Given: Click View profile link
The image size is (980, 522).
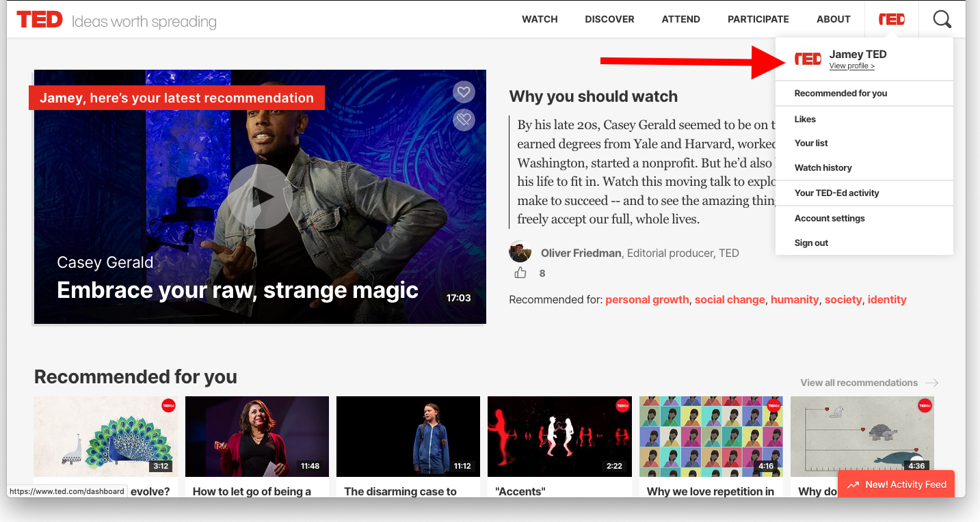Looking at the screenshot, I should click(851, 66).
